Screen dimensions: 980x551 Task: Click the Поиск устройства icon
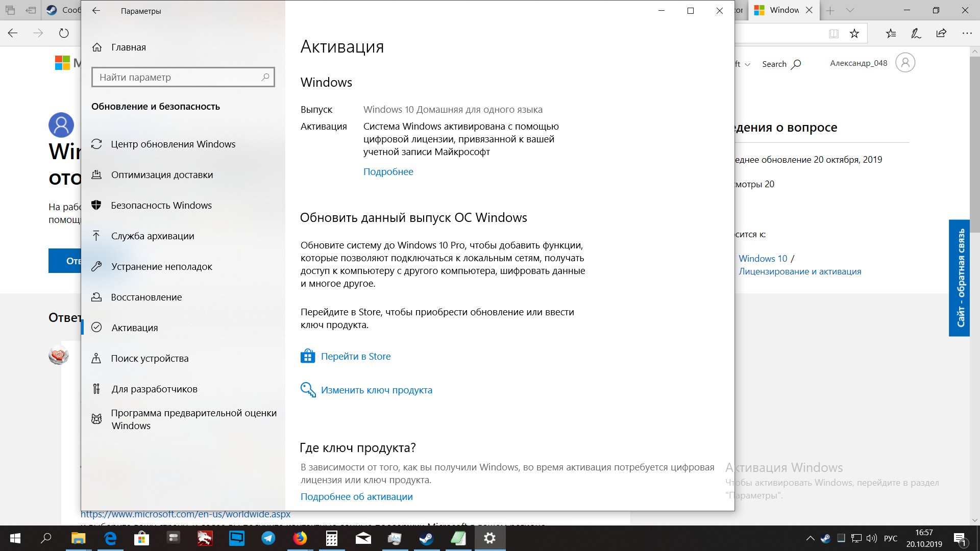(99, 357)
